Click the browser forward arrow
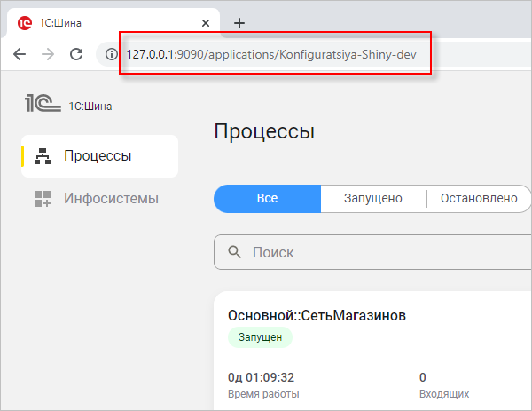532x411 pixels. pyautogui.click(x=48, y=54)
